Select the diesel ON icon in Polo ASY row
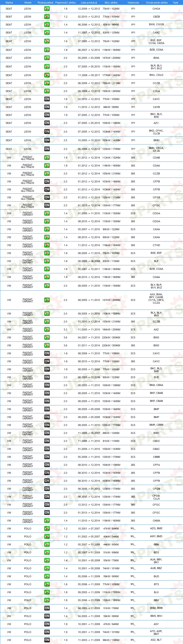This screenshot has height=644, width=183. (47, 624)
